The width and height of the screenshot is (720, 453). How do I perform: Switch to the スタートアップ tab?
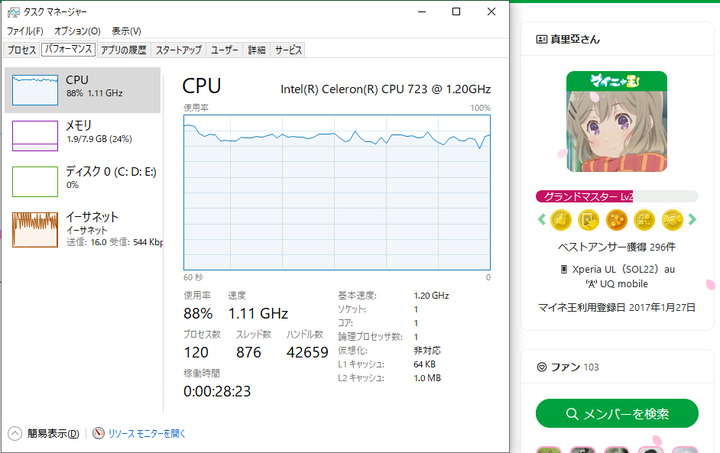click(178, 50)
